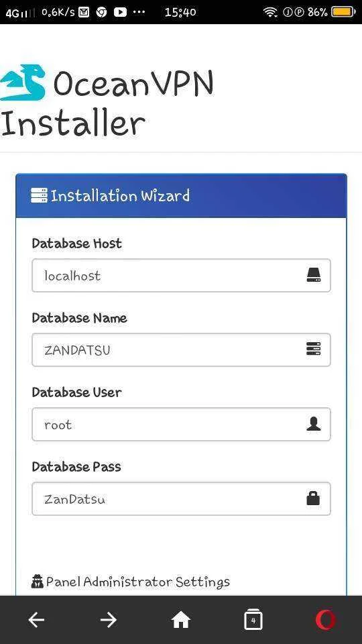Tap the Chrome notification icon in status bar
The width and height of the screenshot is (362, 644).
point(101,12)
